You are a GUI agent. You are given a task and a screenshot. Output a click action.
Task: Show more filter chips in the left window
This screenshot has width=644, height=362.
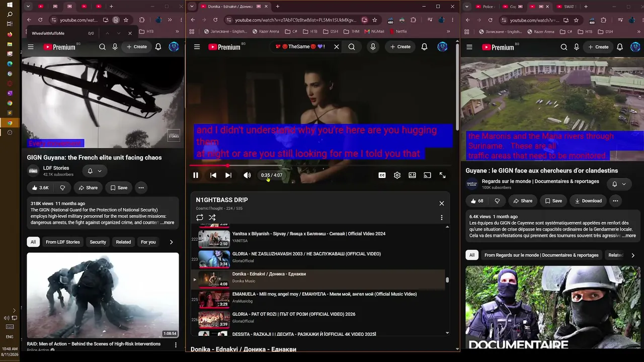(171, 242)
